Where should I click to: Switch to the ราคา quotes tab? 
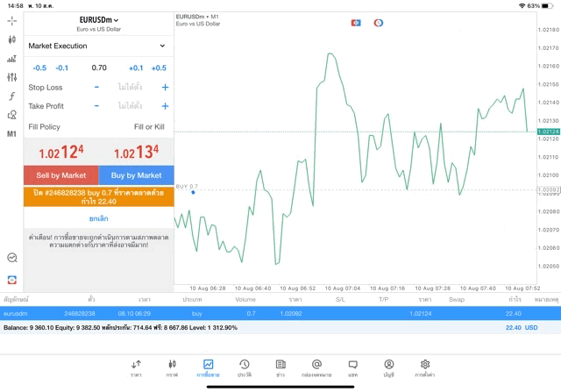pos(136,368)
